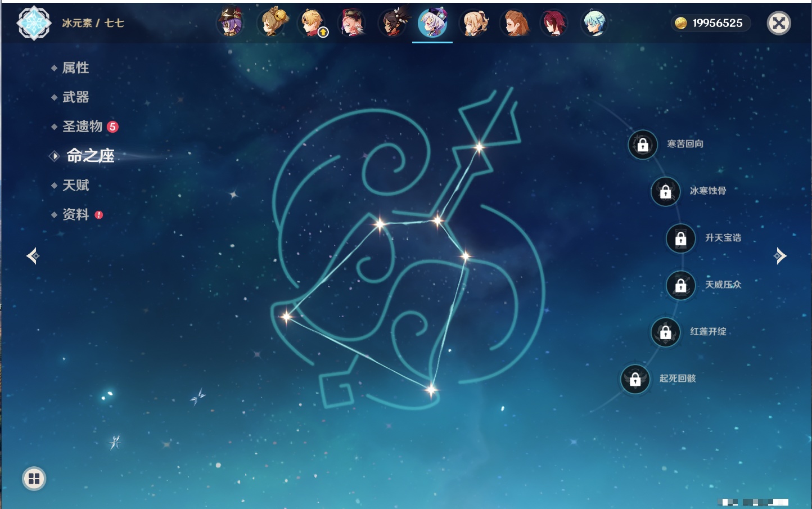Go to previous character with left arrow
The image size is (812, 509).
coord(33,256)
